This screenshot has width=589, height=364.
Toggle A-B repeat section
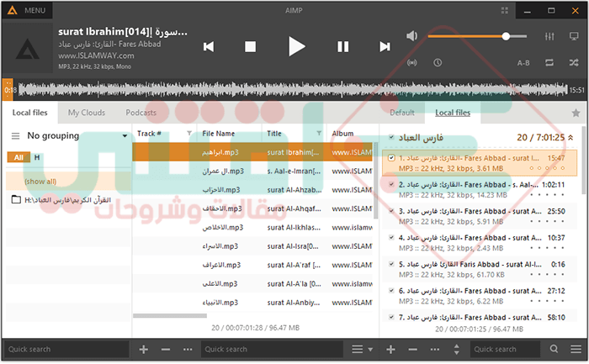coord(523,63)
